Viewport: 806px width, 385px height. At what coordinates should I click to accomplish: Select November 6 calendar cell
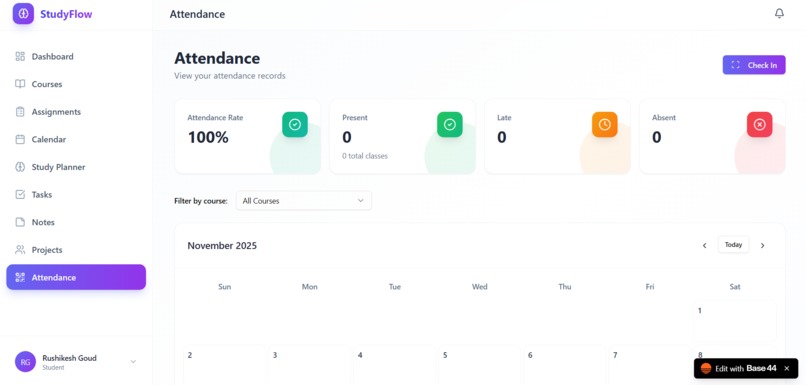coord(565,365)
